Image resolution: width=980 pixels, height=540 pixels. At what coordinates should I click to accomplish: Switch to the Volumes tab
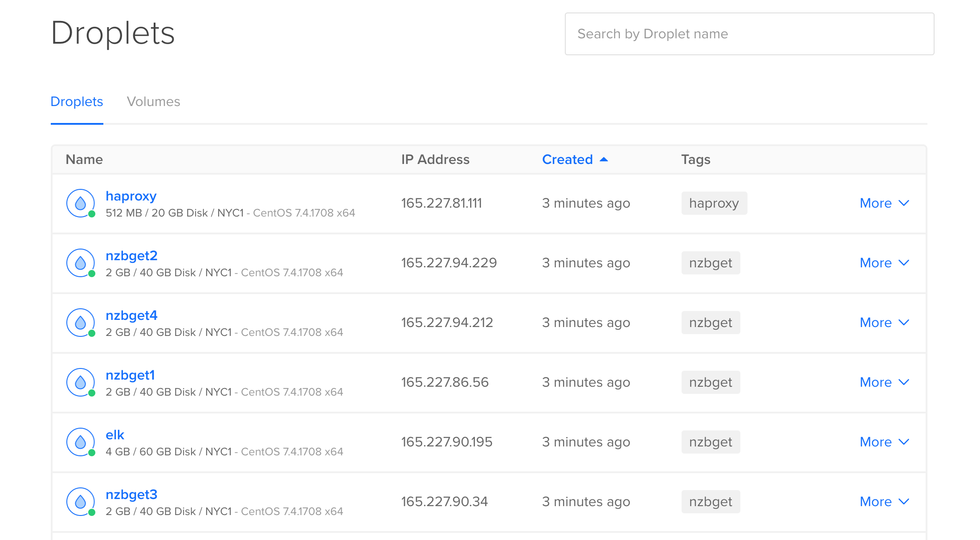point(153,102)
